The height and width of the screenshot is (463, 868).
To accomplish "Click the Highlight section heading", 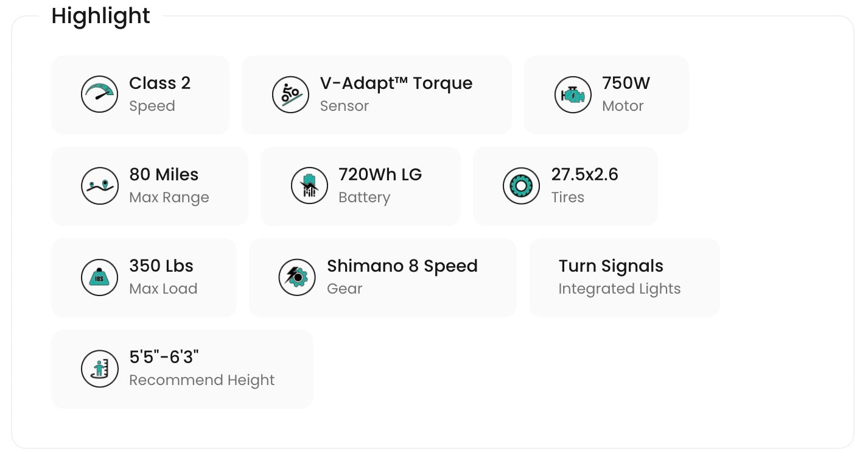I will pos(100,16).
